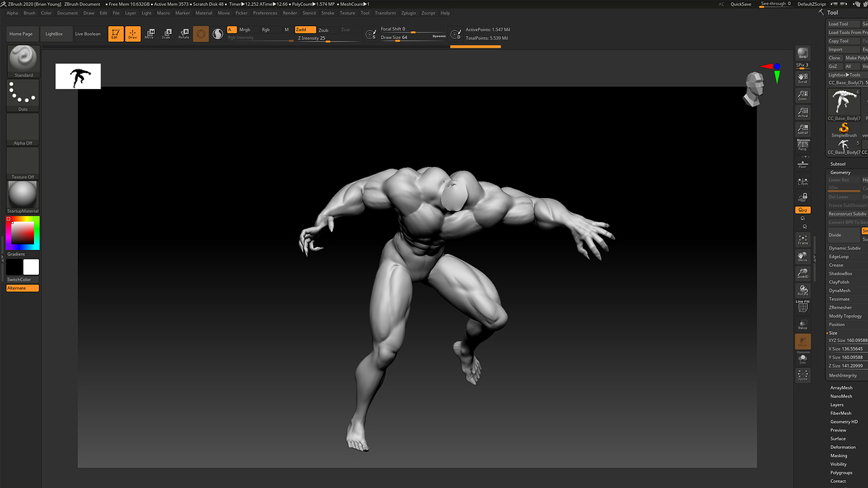Screen dimensions: 868x488
Task: Open the Brush menu
Action: (30, 13)
